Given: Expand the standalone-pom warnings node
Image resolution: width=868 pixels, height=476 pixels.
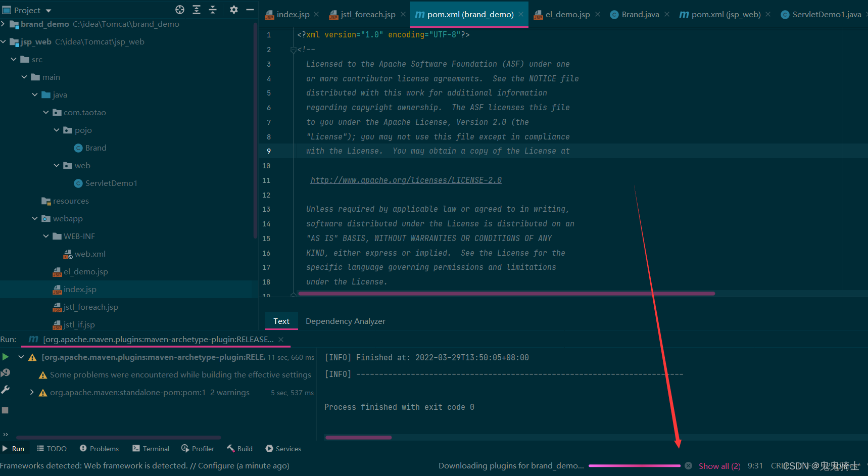Looking at the screenshot, I should click(32, 392).
